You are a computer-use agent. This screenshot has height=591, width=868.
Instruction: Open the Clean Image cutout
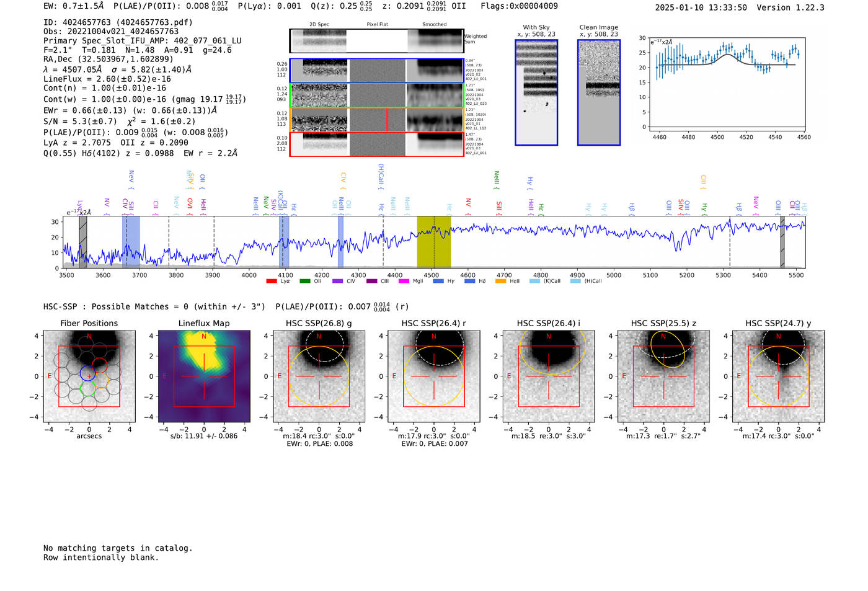599,92
